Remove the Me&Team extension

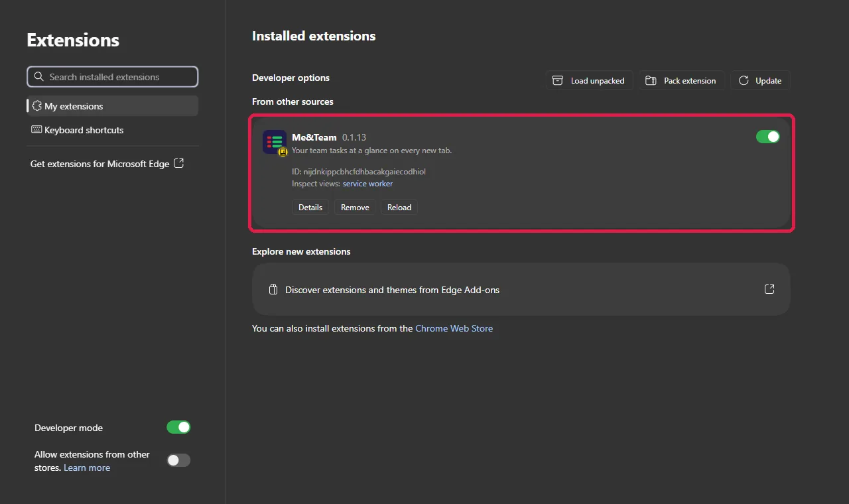tap(355, 208)
